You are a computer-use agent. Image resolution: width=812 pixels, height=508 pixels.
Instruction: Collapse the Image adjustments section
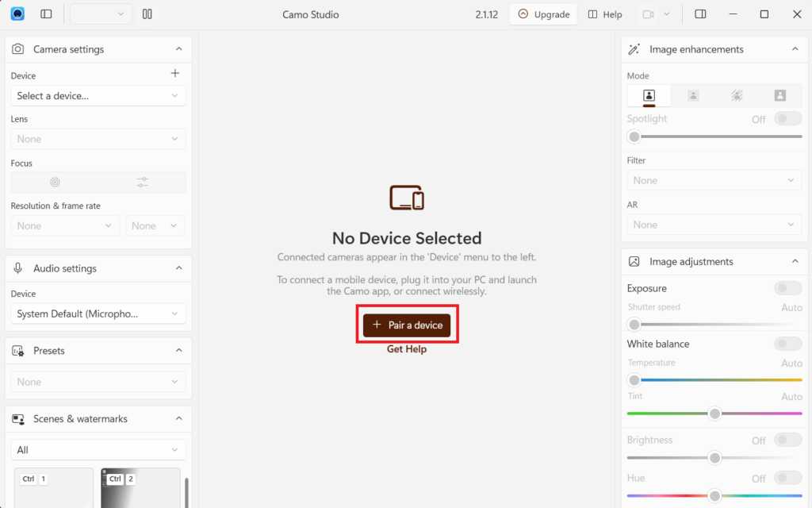coord(795,260)
